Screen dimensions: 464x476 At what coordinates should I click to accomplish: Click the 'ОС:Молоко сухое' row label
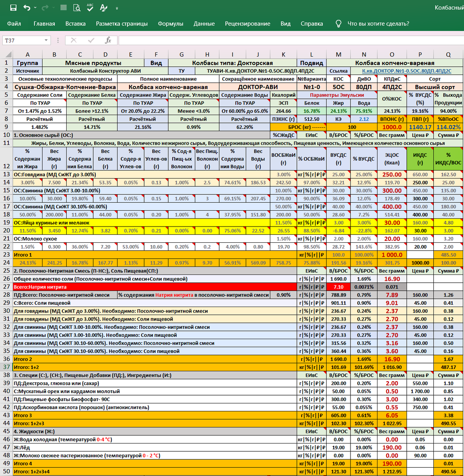[141, 239]
